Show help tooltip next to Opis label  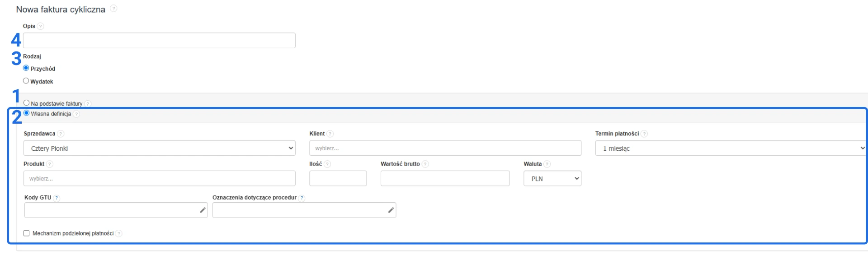(41, 26)
